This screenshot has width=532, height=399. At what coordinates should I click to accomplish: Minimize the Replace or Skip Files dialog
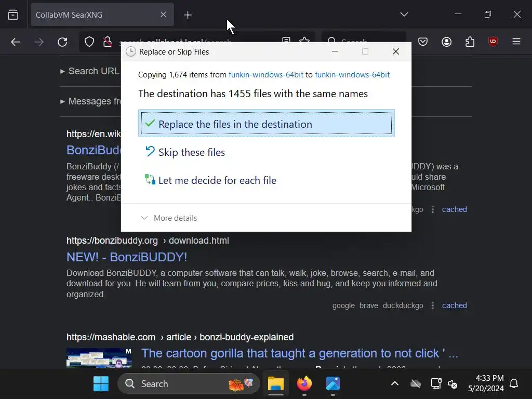pos(335,51)
